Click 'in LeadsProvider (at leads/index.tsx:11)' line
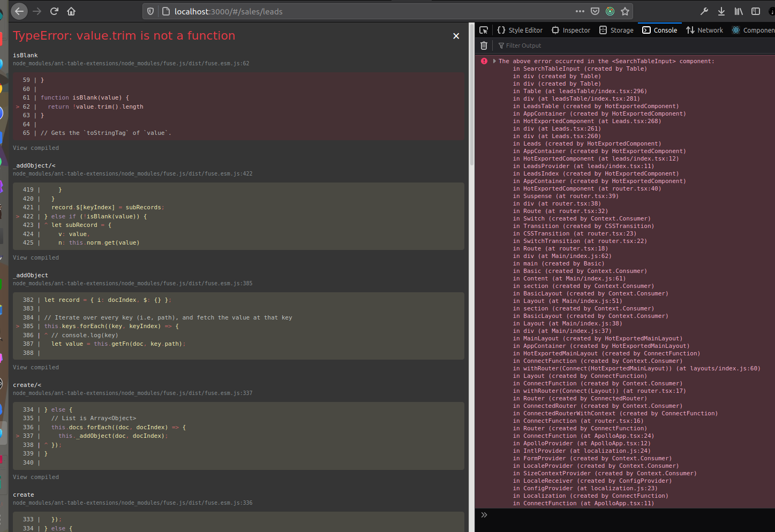This screenshot has height=532, width=775. pos(583,166)
